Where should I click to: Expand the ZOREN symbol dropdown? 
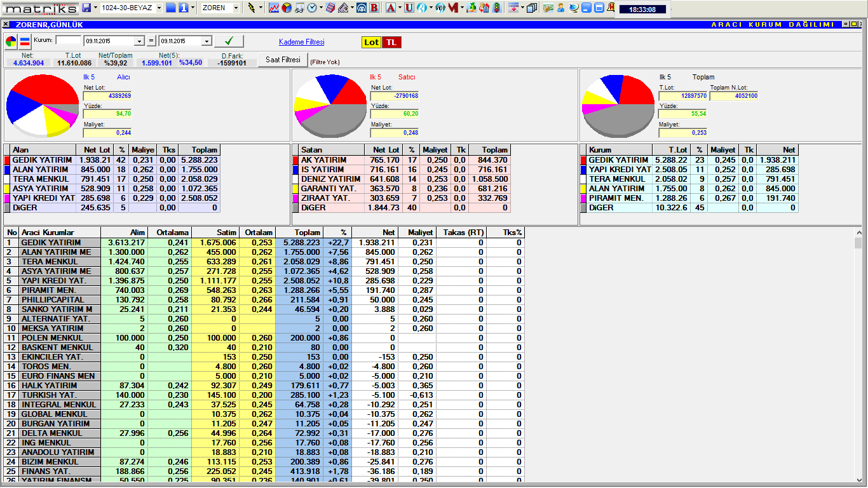tap(236, 8)
